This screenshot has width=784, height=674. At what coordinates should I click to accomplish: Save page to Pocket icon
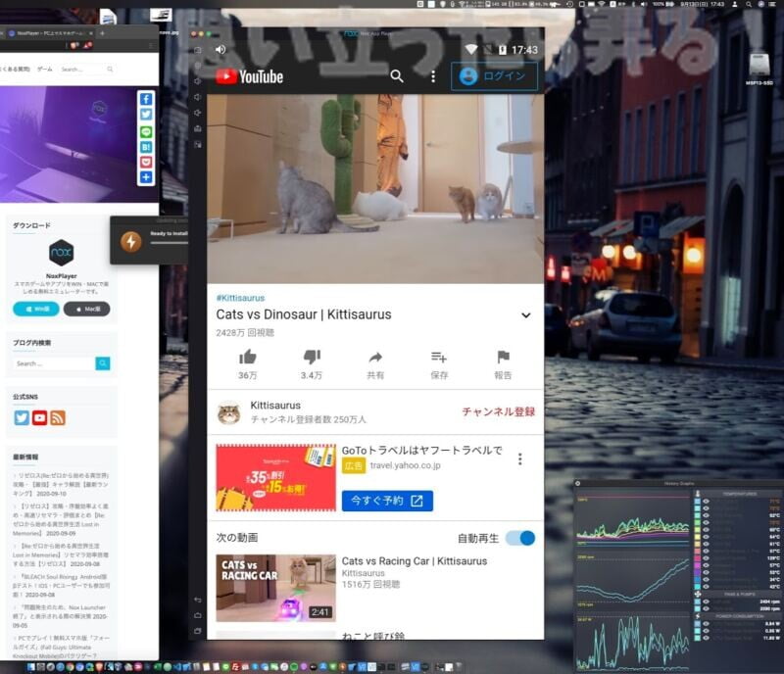[x=146, y=162]
